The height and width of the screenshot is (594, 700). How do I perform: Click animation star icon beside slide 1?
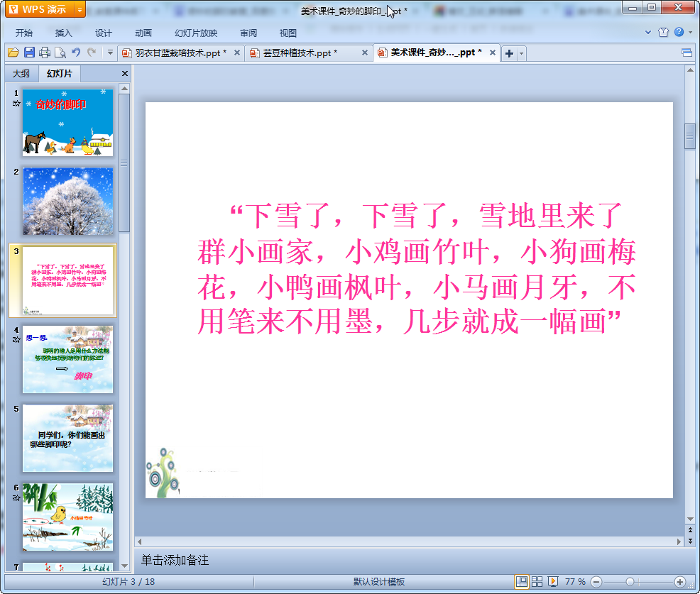[16, 104]
